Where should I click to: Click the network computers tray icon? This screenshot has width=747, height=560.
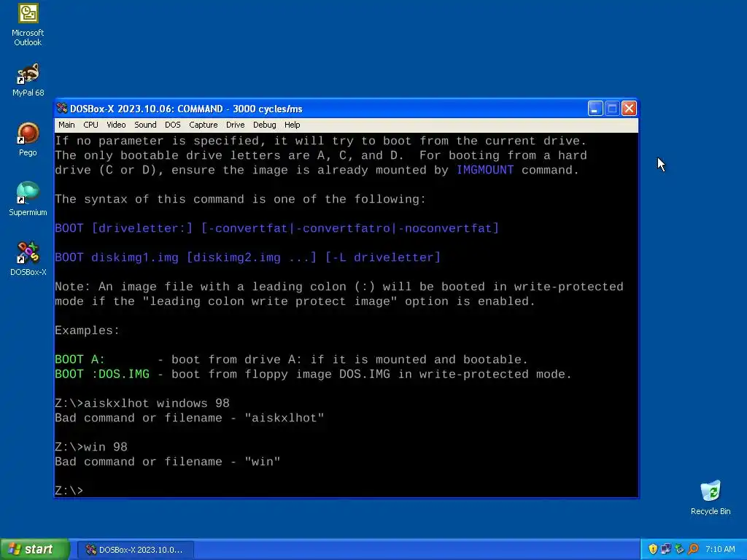pyautogui.click(x=666, y=549)
